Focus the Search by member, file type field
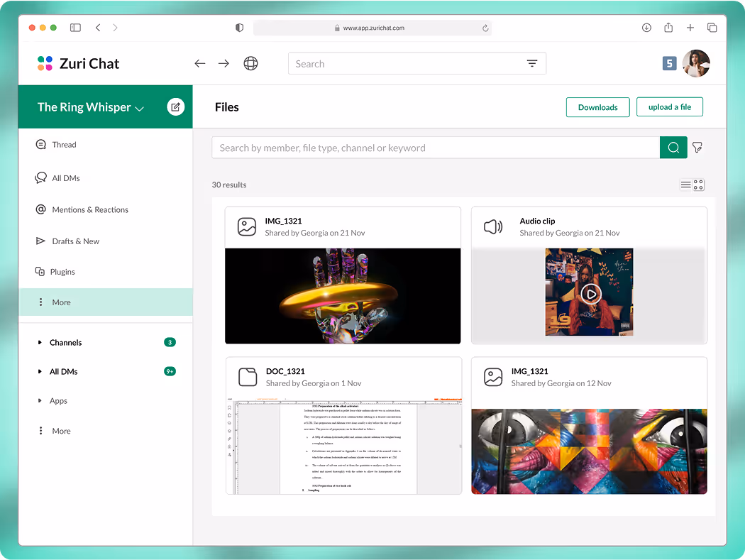Image resolution: width=745 pixels, height=560 pixels. 436,148
